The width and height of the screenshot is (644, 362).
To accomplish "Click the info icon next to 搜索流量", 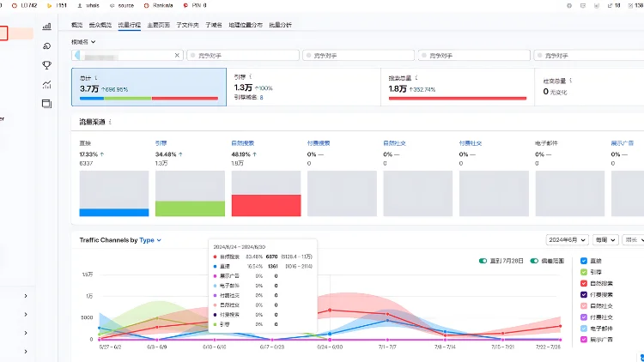I will coord(416,77).
